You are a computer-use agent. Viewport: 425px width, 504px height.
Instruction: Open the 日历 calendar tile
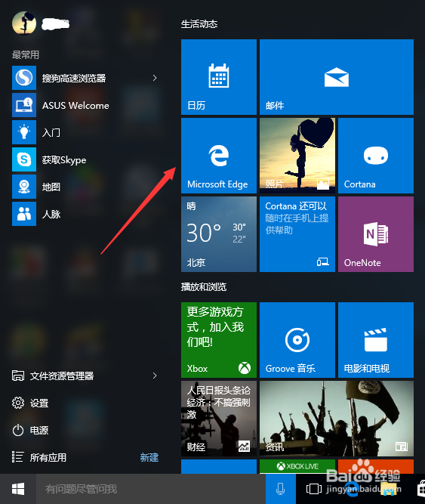[x=219, y=77]
